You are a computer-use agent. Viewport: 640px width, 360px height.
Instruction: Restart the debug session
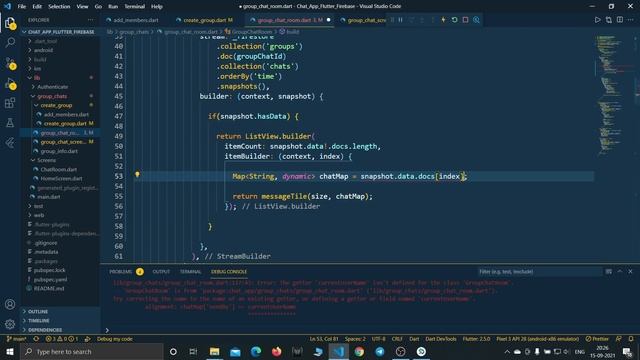coord(454,20)
